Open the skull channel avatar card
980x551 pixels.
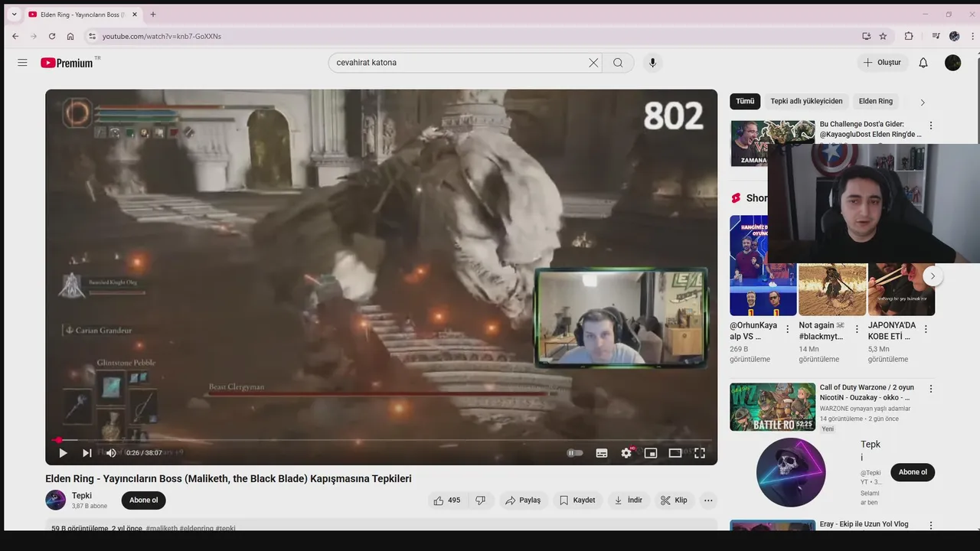pos(791,472)
